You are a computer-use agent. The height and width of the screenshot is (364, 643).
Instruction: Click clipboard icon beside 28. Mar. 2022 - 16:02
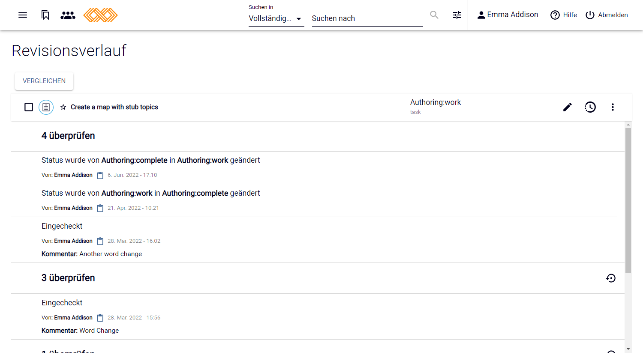tap(100, 241)
